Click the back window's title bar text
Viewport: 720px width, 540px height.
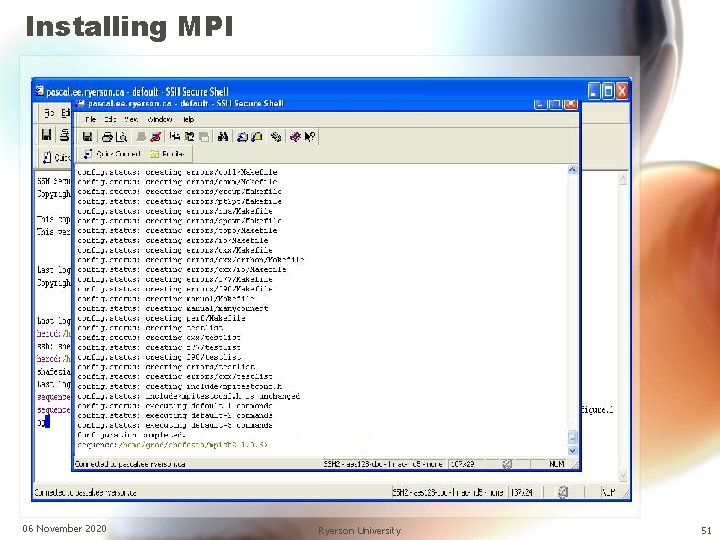pyautogui.click(x=137, y=91)
